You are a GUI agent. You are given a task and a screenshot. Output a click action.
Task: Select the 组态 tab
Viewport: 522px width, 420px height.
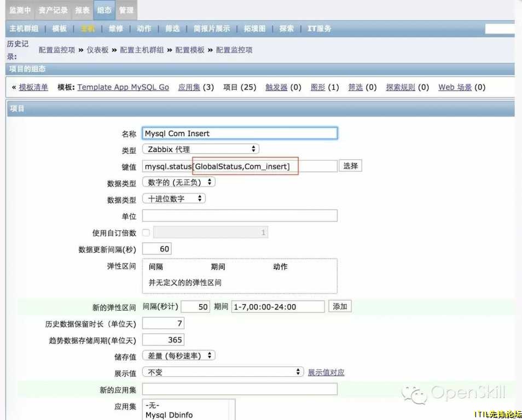coord(104,10)
